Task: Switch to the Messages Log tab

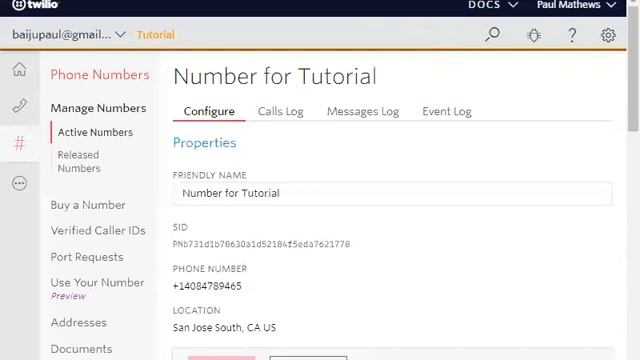Action: pos(363,111)
